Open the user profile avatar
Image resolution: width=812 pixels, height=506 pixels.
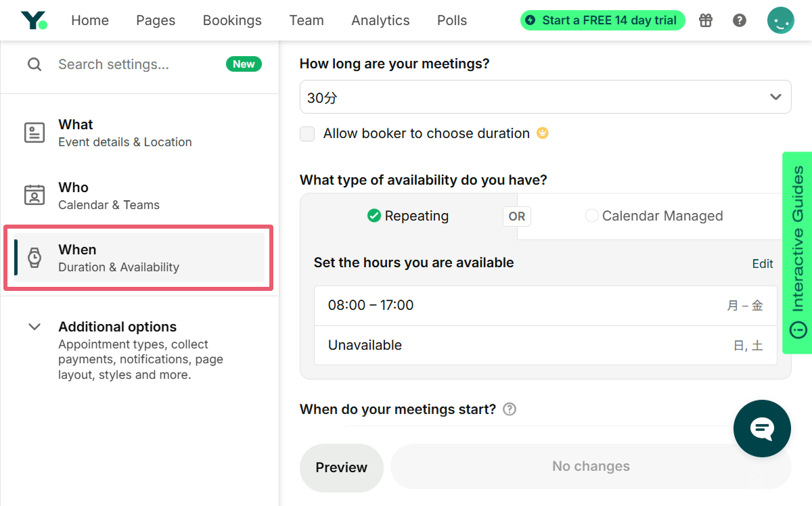(x=780, y=20)
